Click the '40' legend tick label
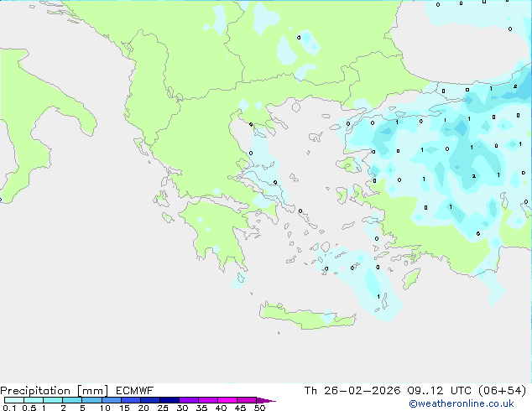532x411 pixels. [x=221, y=408]
